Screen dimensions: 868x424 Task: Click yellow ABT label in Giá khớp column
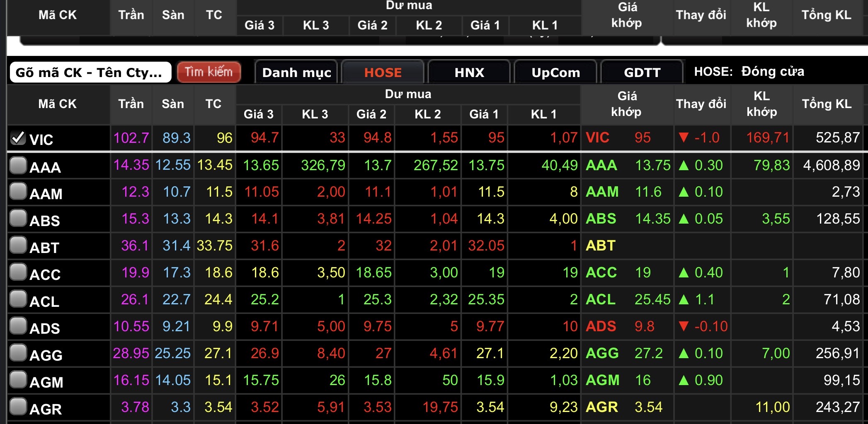601,246
